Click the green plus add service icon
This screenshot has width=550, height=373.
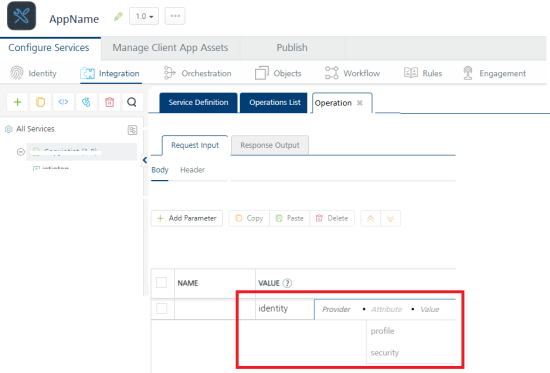tap(18, 102)
